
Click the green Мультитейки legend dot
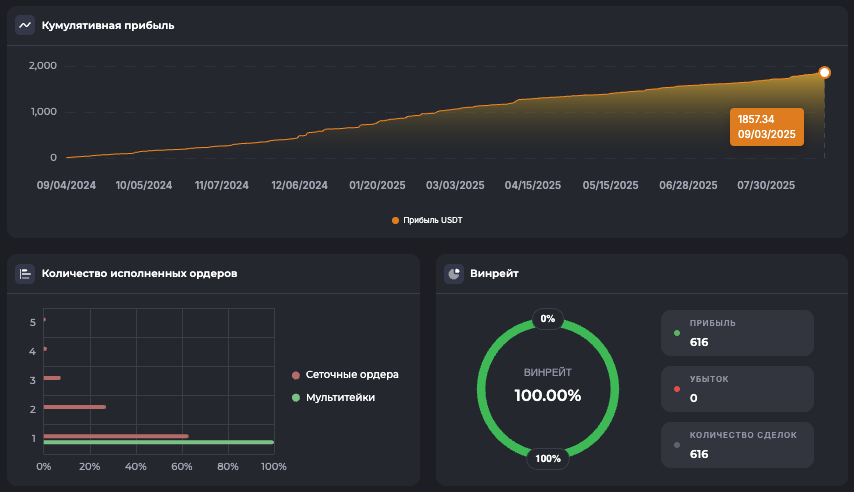[x=296, y=398]
